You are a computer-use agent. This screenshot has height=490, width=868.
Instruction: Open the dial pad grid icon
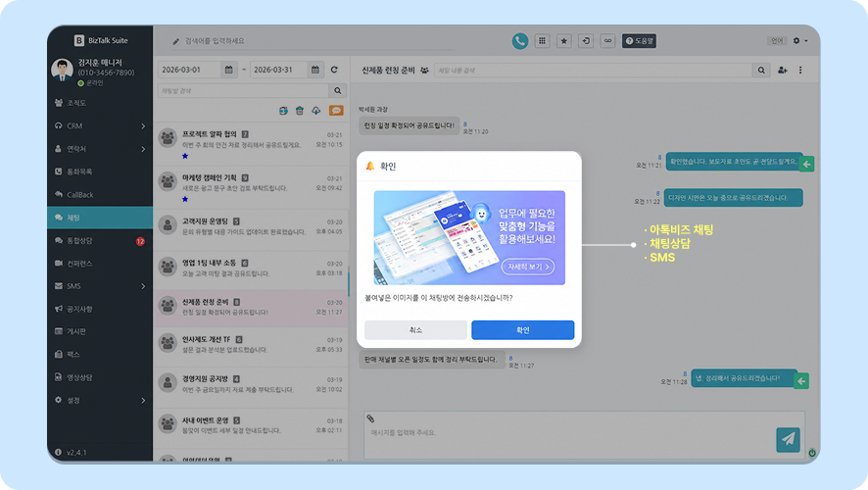pyautogui.click(x=542, y=41)
